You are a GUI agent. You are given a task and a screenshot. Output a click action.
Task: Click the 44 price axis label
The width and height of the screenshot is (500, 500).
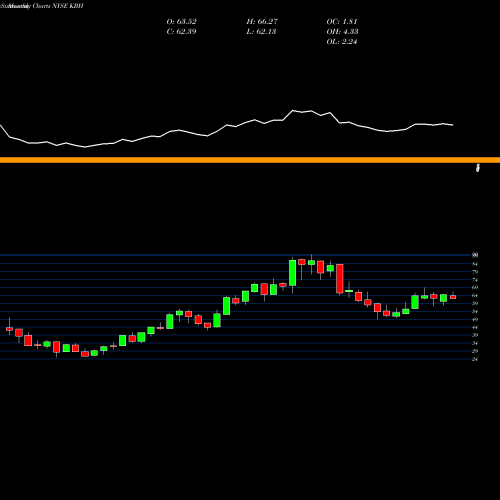coord(475,327)
